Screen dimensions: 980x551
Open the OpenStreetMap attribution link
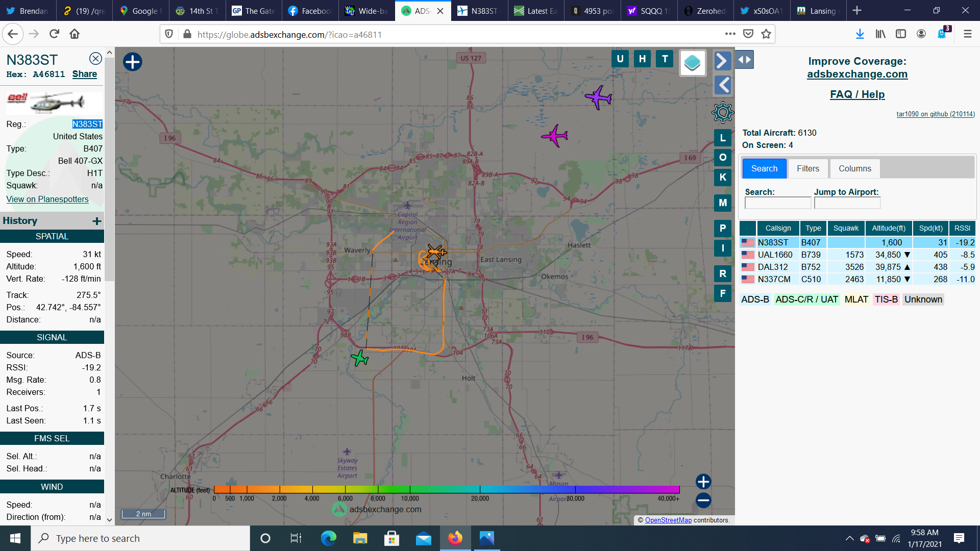pyautogui.click(x=668, y=520)
